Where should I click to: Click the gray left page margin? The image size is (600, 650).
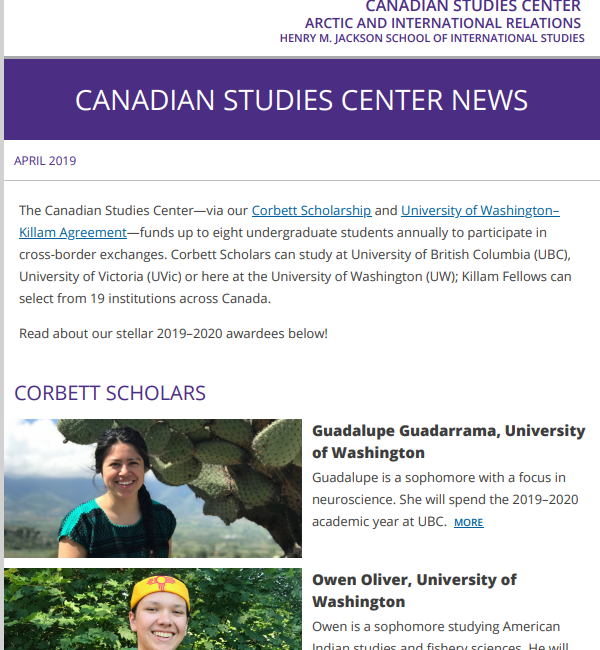pyautogui.click(x=2, y=325)
